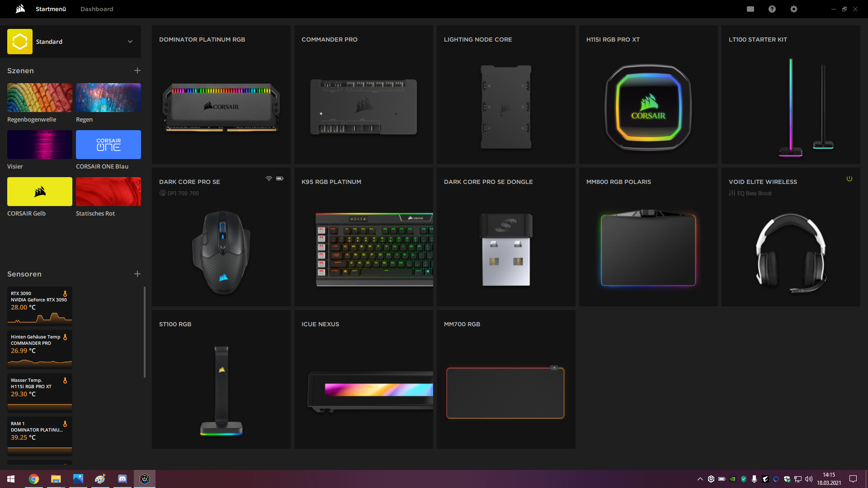Image resolution: width=868 pixels, height=488 pixels.
Task: Open the Windows Start menu
Action: point(11,479)
